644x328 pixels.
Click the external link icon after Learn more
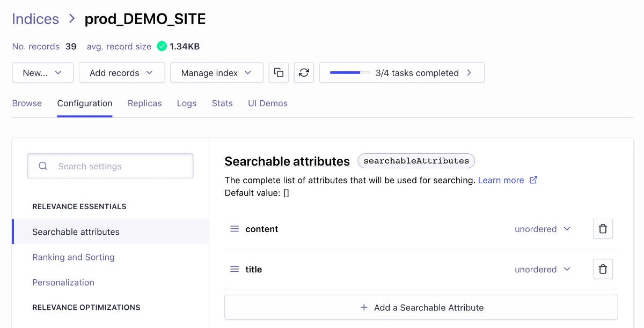pyautogui.click(x=533, y=180)
